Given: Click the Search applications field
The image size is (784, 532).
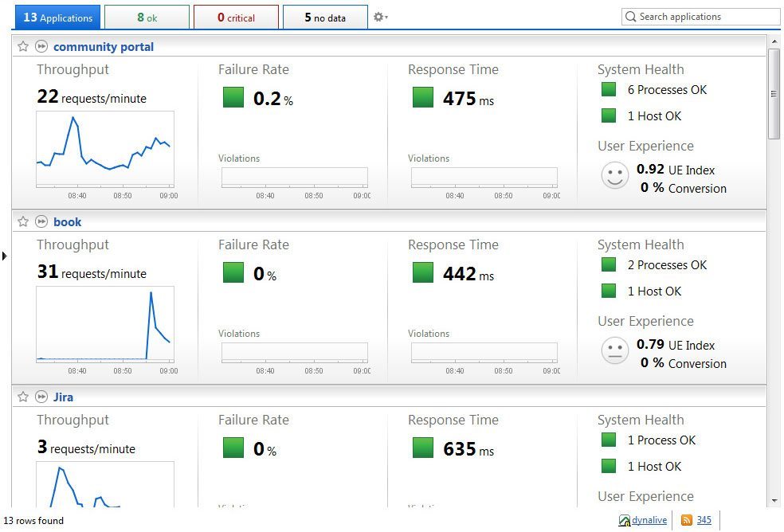Looking at the screenshot, I should [700, 17].
